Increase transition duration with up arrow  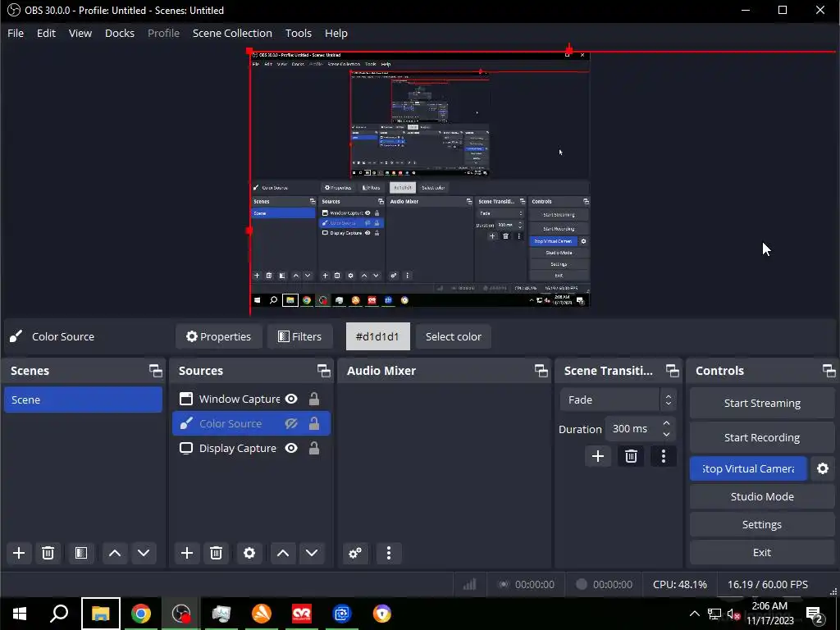coord(666,423)
